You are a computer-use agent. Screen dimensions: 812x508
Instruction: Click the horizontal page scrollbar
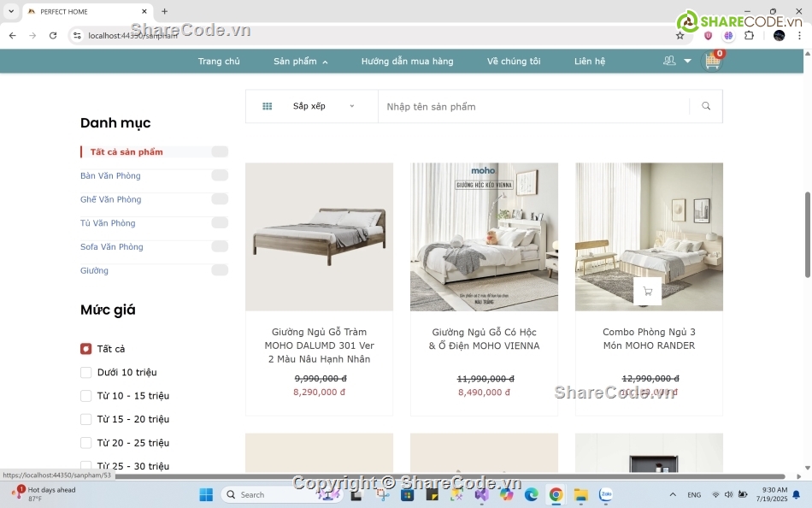click(449, 476)
